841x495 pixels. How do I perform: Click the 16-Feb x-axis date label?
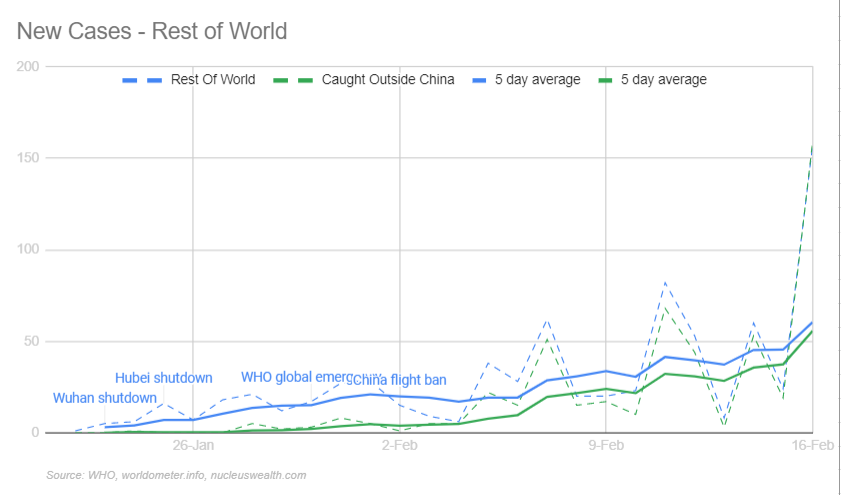(811, 446)
